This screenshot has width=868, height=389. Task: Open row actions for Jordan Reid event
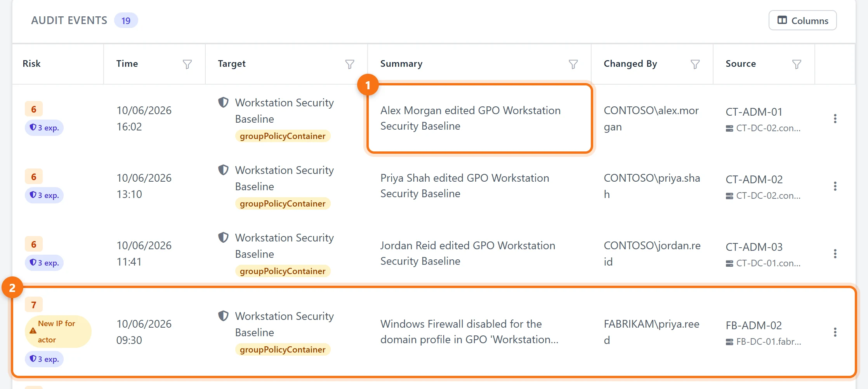click(835, 254)
